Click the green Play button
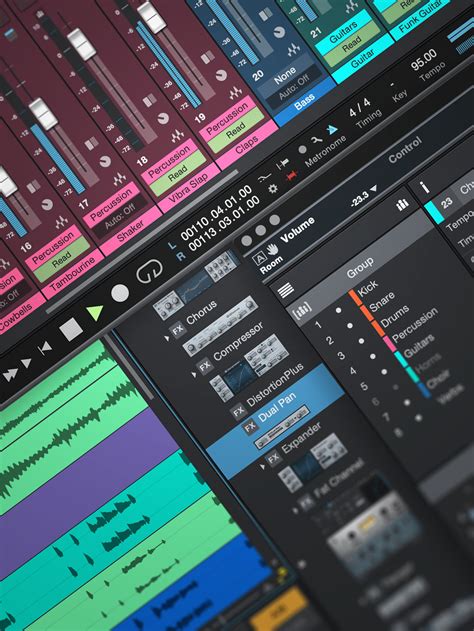Image resolution: width=474 pixels, height=631 pixels. 95,312
